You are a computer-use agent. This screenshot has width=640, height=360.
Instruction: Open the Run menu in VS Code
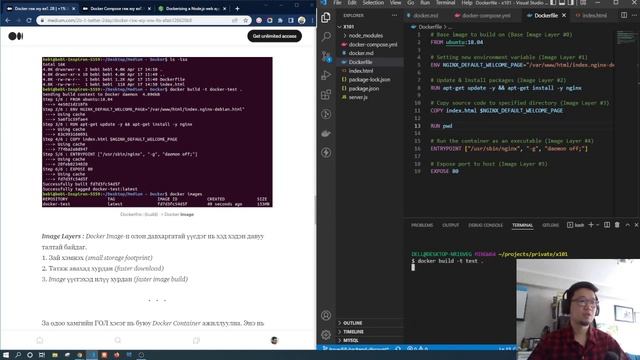(425, 2)
